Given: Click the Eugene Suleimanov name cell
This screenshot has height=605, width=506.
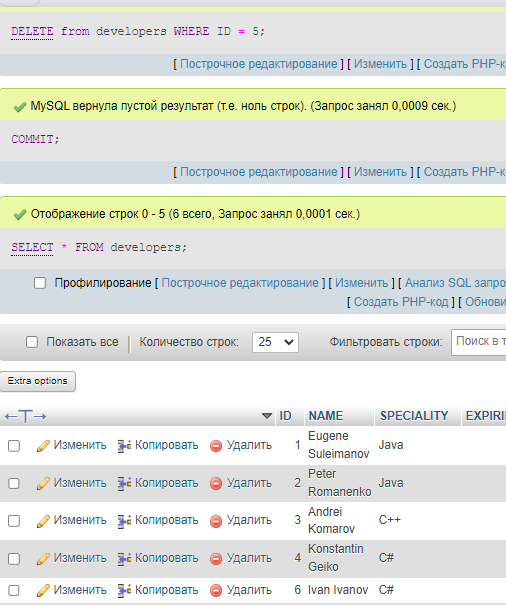Looking at the screenshot, I should (x=338, y=445).
